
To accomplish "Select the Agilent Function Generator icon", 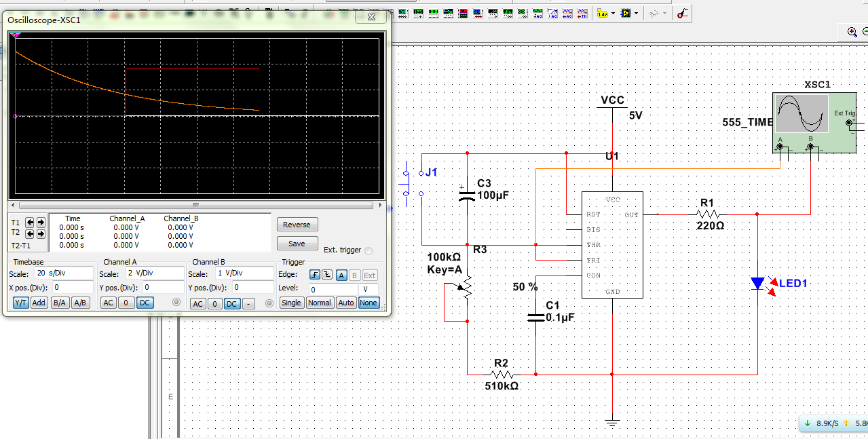I will tap(537, 13).
